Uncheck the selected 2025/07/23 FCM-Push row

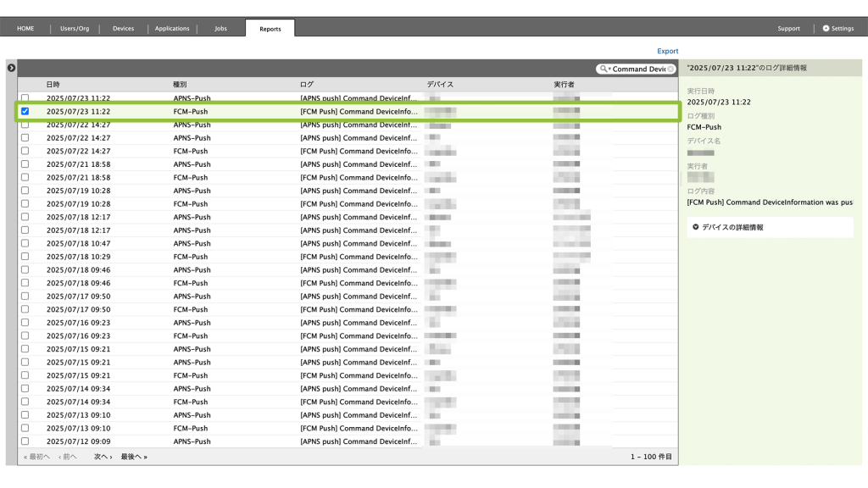click(25, 111)
